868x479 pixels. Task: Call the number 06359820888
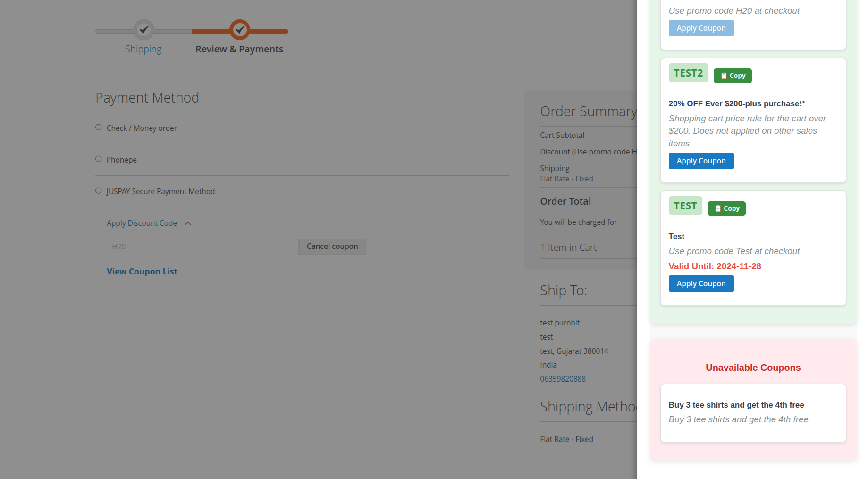tap(563, 378)
